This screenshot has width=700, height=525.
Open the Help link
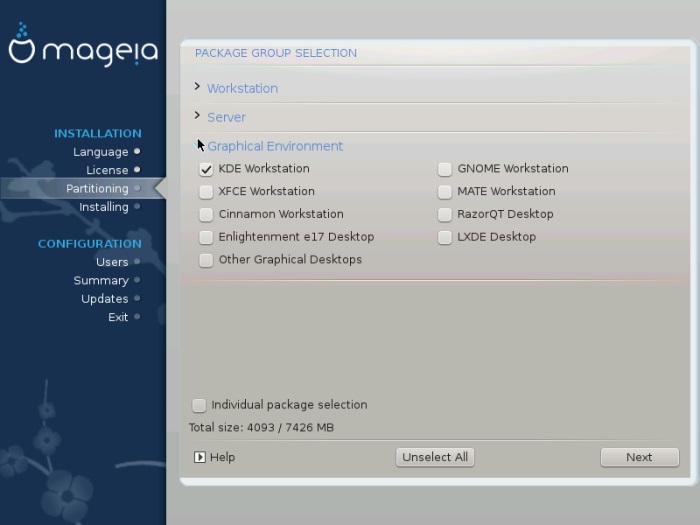(222, 457)
